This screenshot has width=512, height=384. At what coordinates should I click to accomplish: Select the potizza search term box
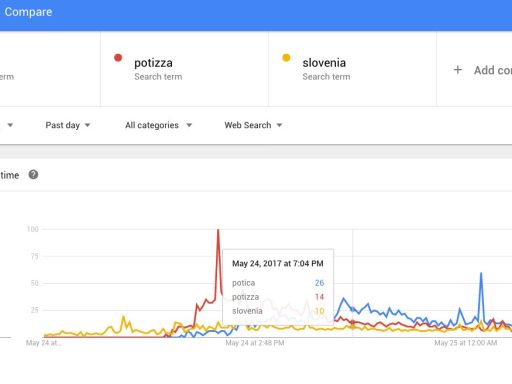[x=184, y=69]
